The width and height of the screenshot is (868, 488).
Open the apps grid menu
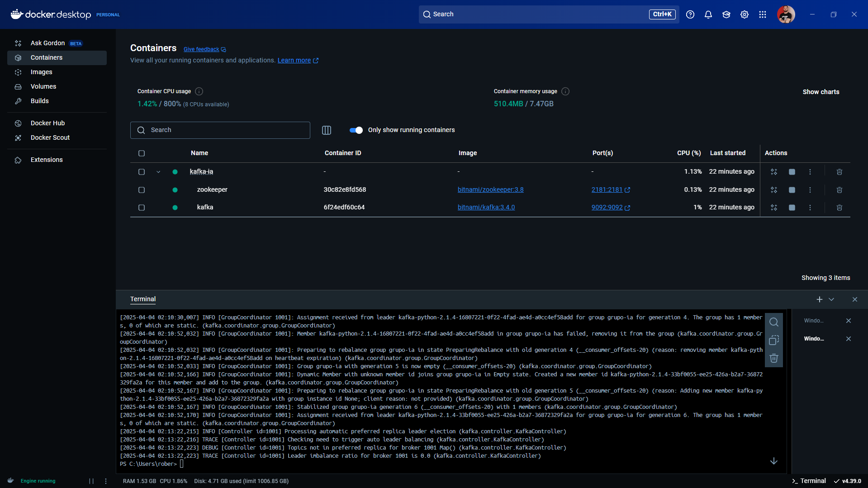pyautogui.click(x=763, y=14)
